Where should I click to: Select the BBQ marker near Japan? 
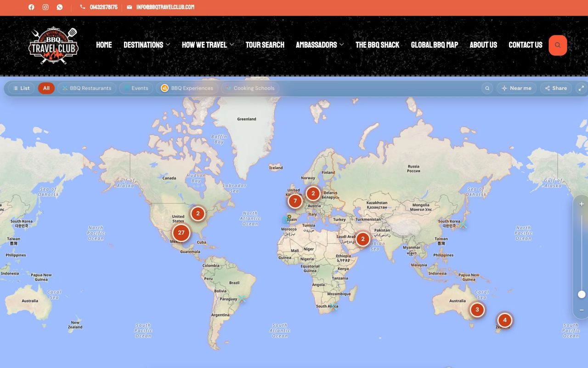click(463, 225)
